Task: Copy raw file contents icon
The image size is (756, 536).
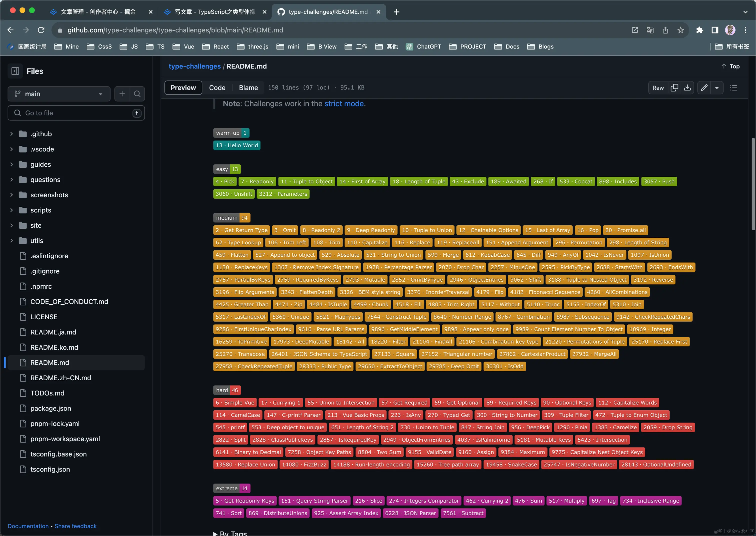Action: (674, 88)
